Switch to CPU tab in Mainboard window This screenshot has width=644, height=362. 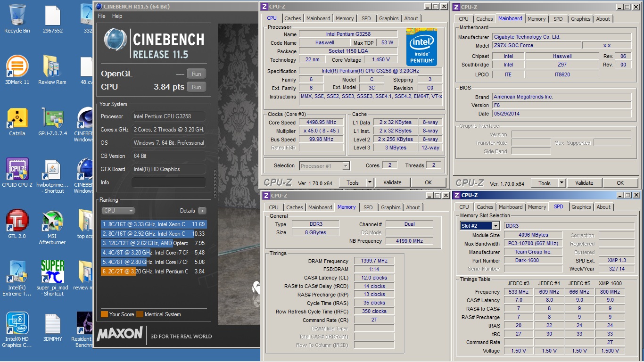[x=463, y=19]
